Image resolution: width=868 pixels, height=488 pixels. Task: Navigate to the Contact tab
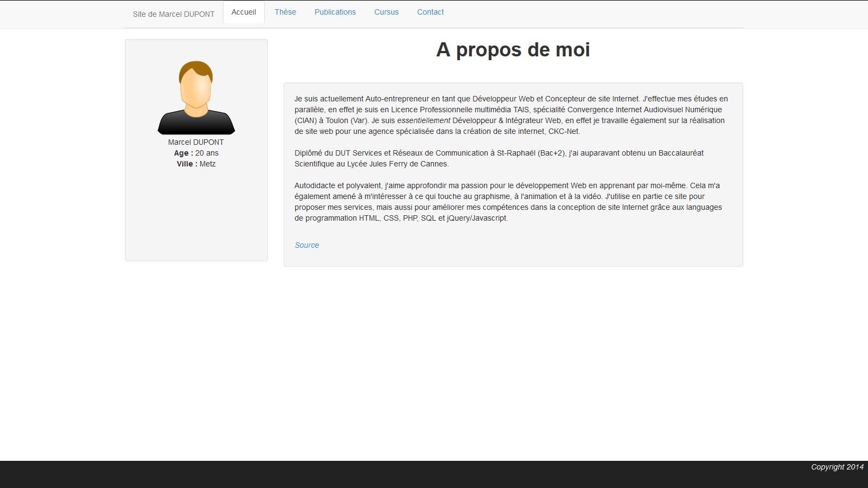[x=430, y=12]
